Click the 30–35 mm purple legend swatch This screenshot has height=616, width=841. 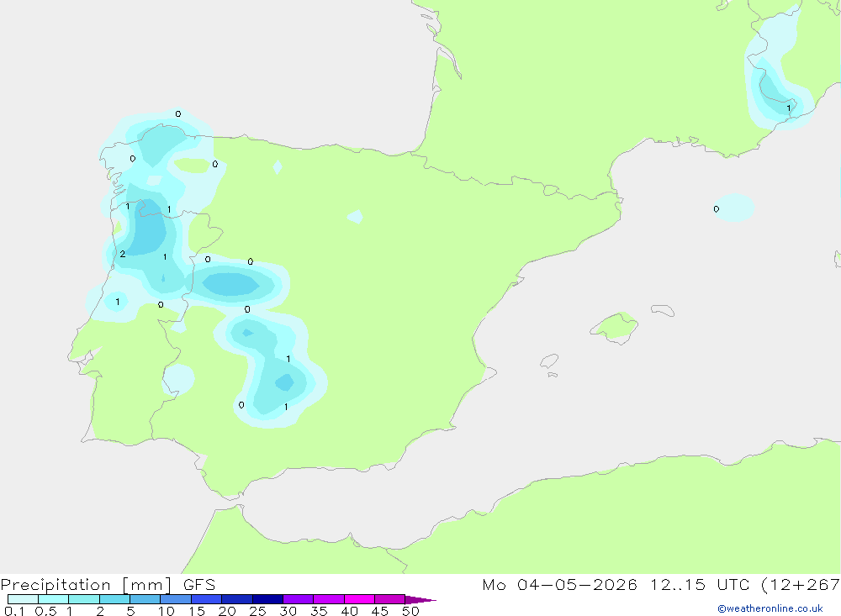[299, 599]
